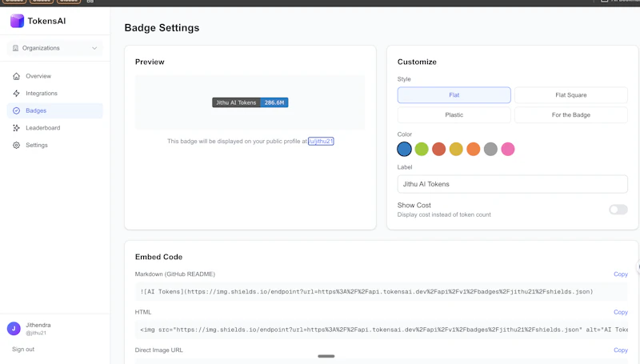Pick the pink color swatch
This screenshot has width=640, height=364.
click(508, 150)
